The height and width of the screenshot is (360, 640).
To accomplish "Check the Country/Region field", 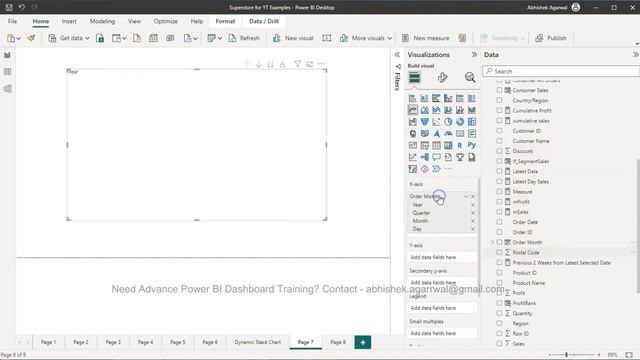I will [x=499, y=100].
